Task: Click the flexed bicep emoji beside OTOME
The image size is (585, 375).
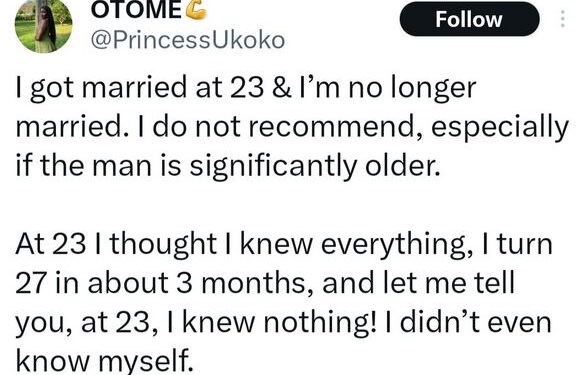Action: (195, 9)
